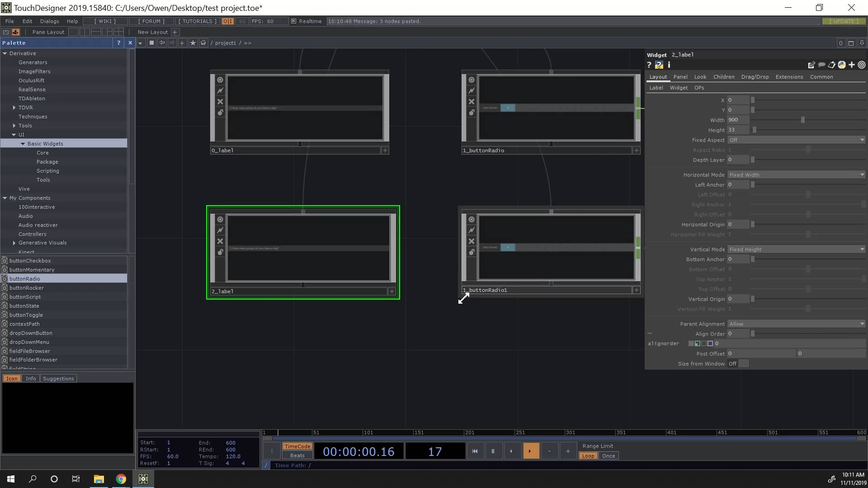This screenshot has height=488, width=868.
Task: Open the Dialogs menu
Action: tap(49, 21)
